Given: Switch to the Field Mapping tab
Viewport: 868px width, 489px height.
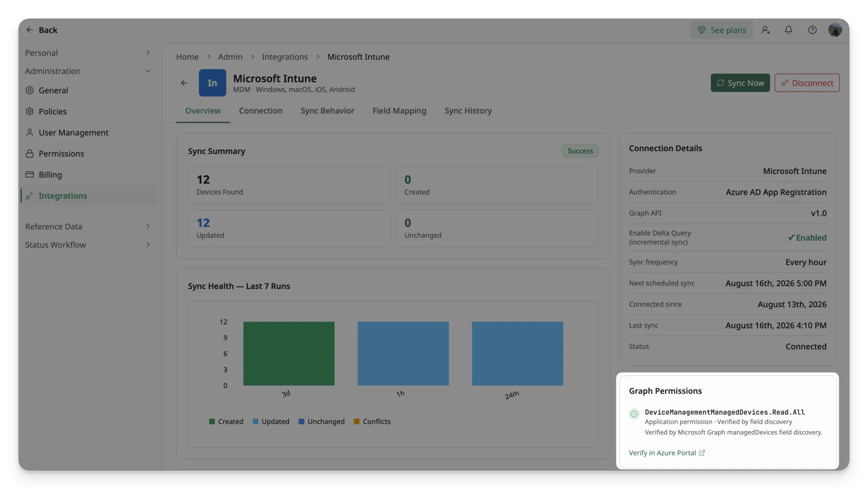Looking at the screenshot, I should point(399,111).
